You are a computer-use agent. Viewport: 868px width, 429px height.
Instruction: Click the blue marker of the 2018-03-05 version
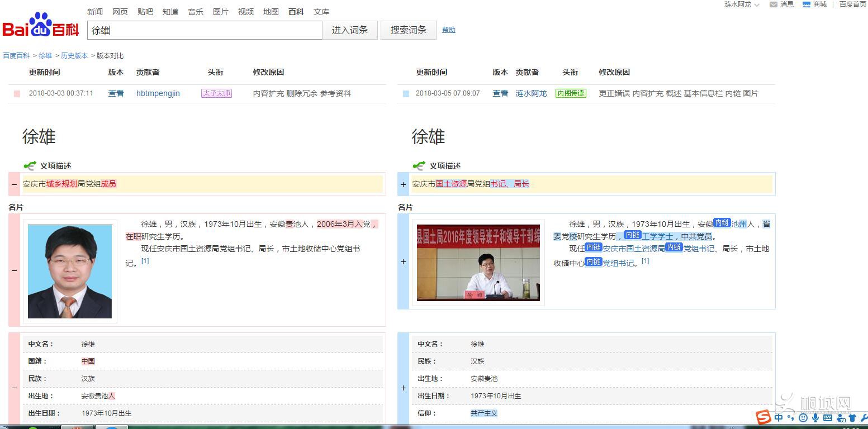point(406,94)
